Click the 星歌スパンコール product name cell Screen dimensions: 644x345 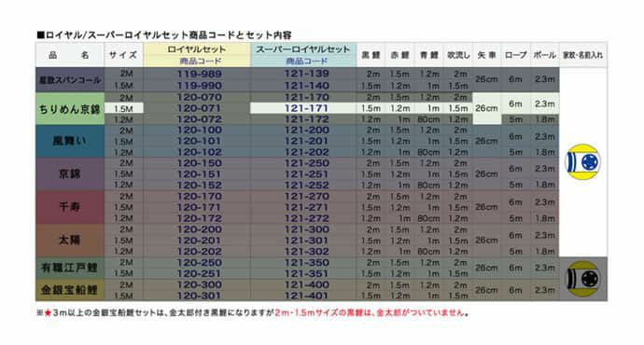69,80
